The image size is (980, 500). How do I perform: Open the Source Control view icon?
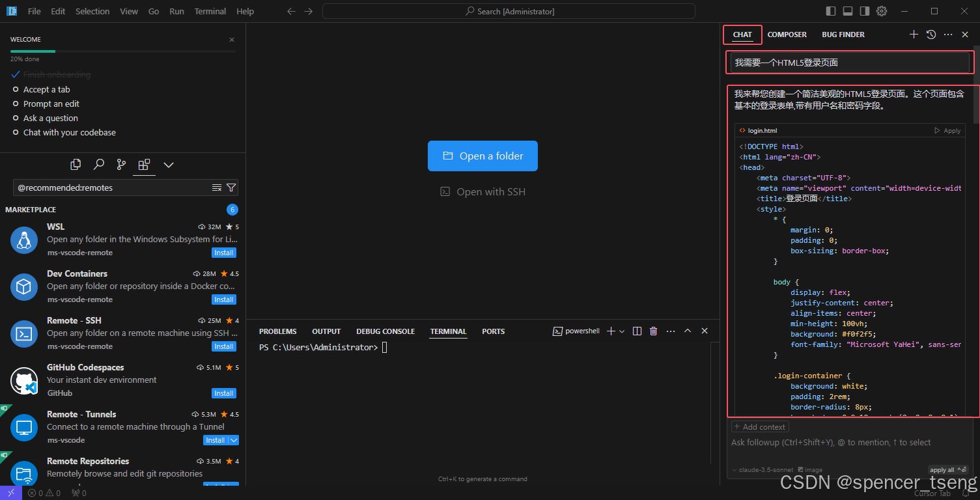(x=121, y=165)
